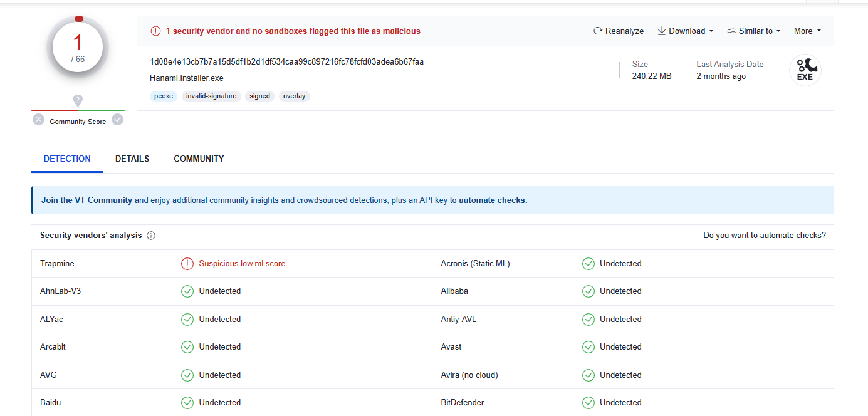868x416 pixels.
Task: Click the EXE file type icon
Action: pyautogui.click(x=805, y=70)
